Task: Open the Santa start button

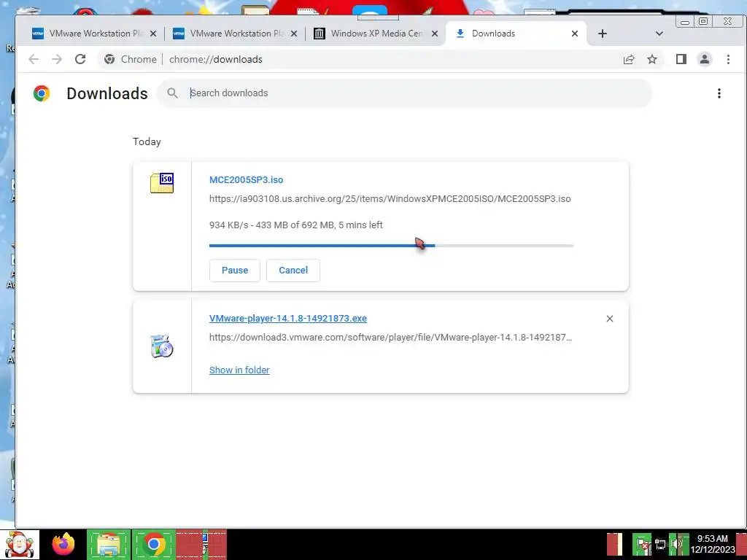Action: coord(20,544)
